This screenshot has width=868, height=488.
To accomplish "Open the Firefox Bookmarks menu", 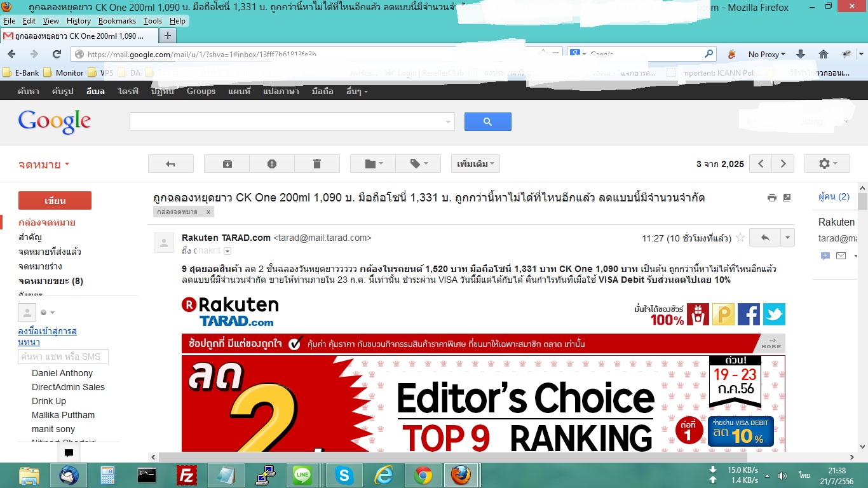I will 117,21.
